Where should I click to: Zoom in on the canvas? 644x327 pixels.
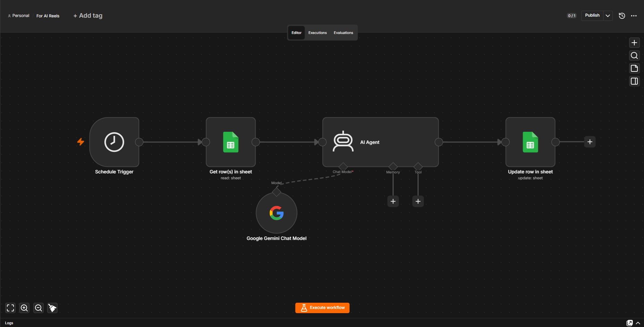24,308
